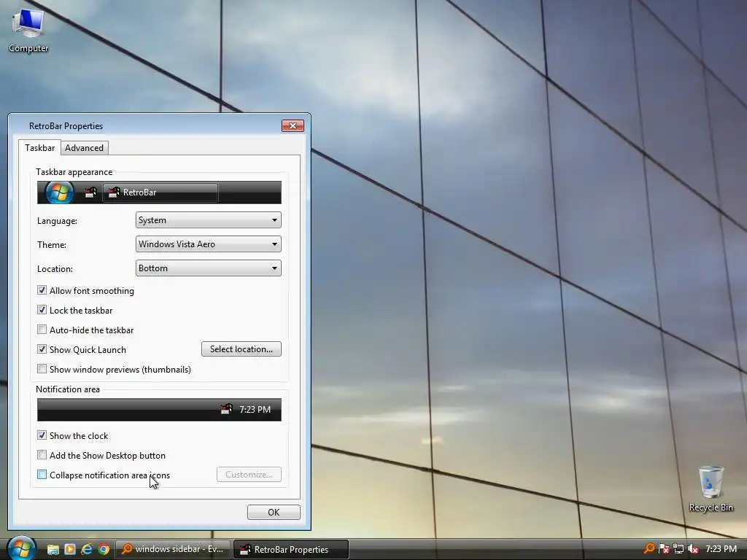The height and width of the screenshot is (560, 747).
Task: Click the OK button
Action: pos(274,513)
